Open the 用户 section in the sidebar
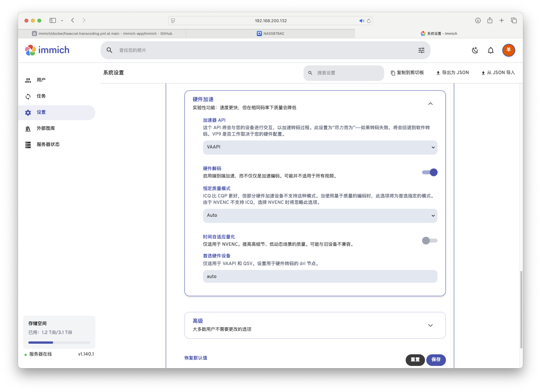The image size is (541, 392). point(41,80)
